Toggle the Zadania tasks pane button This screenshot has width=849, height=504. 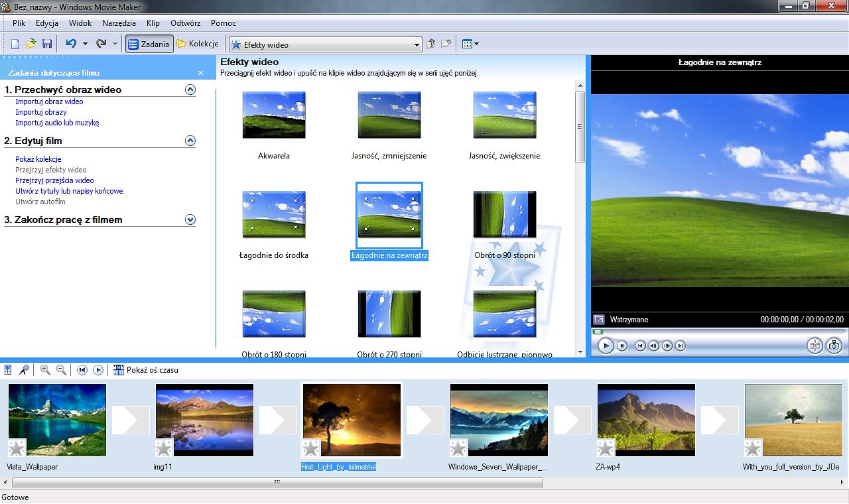[149, 44]
